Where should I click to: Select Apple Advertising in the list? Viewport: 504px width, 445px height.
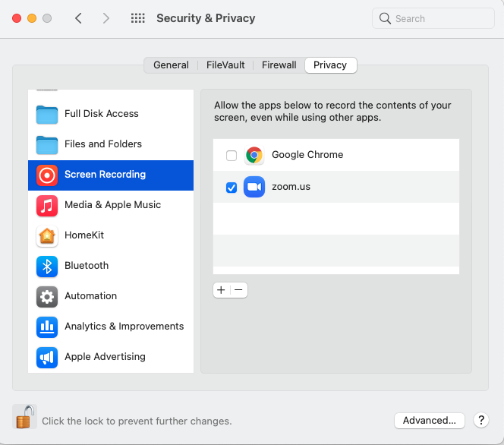coord(105,357)
